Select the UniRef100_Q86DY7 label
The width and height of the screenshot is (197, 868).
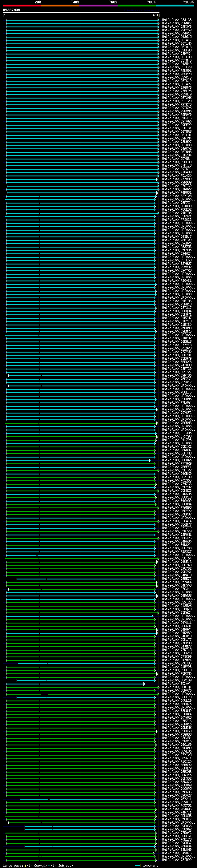click(x=177, y=524)
